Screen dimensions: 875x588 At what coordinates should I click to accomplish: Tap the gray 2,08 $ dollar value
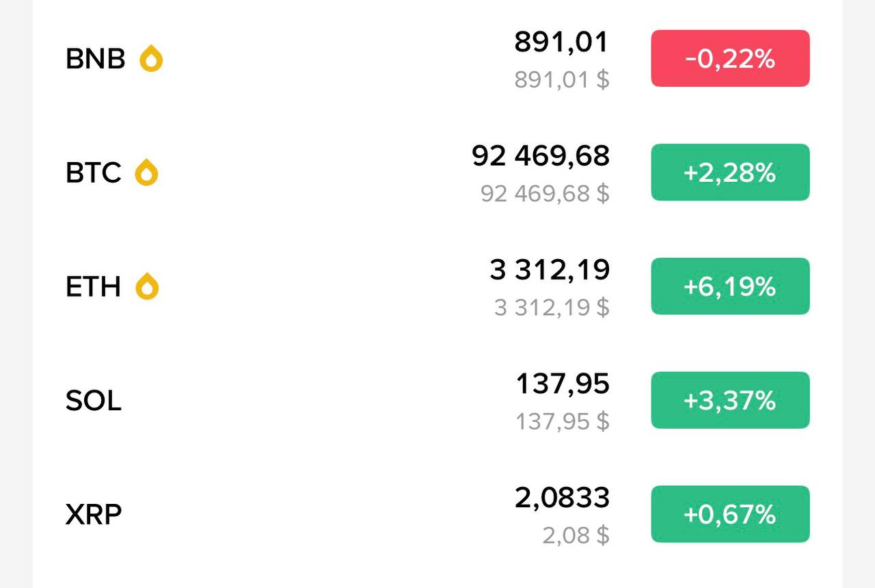point(576,535)
